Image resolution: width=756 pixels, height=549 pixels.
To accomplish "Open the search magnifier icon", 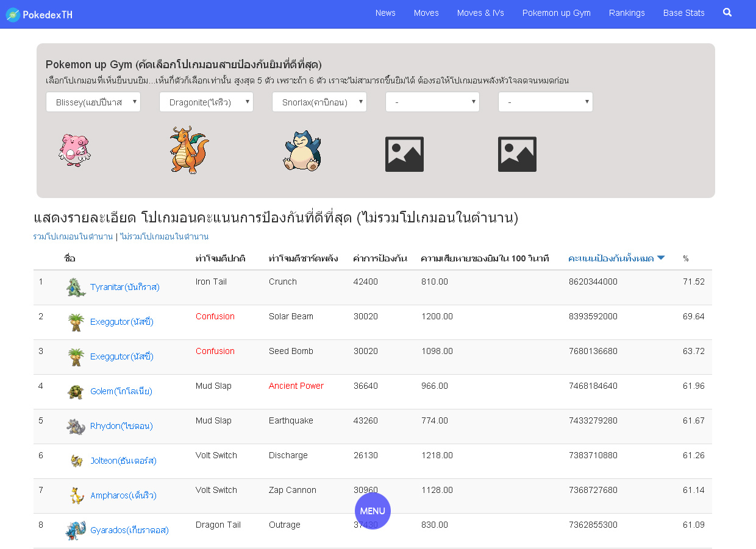I will coord(727,12).
